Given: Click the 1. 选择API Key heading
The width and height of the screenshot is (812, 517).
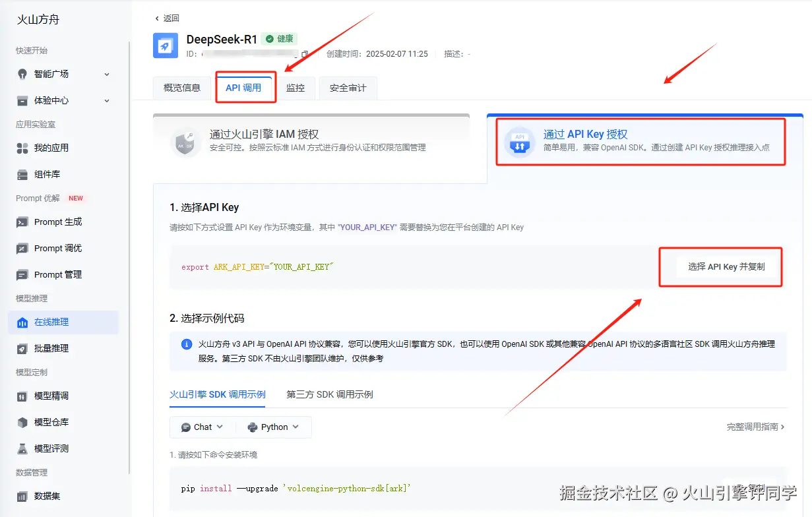Looking at the screenshot, I should click(x=204, y=207).
